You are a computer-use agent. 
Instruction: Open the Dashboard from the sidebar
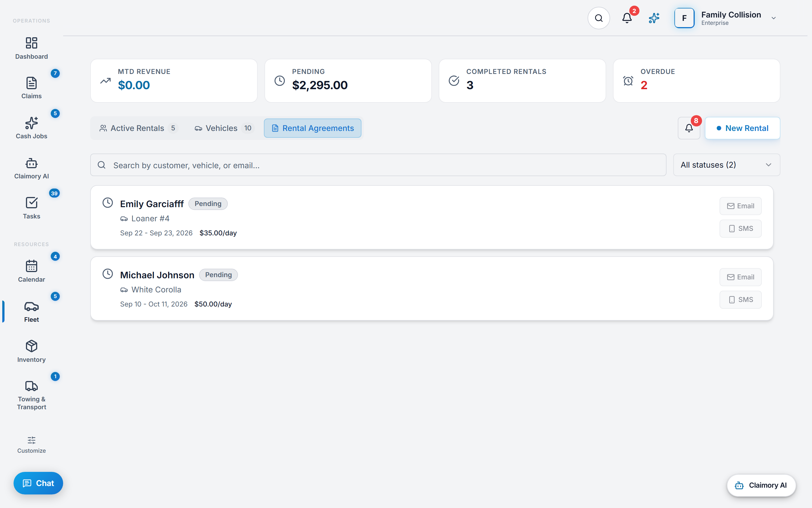(32, 48)
